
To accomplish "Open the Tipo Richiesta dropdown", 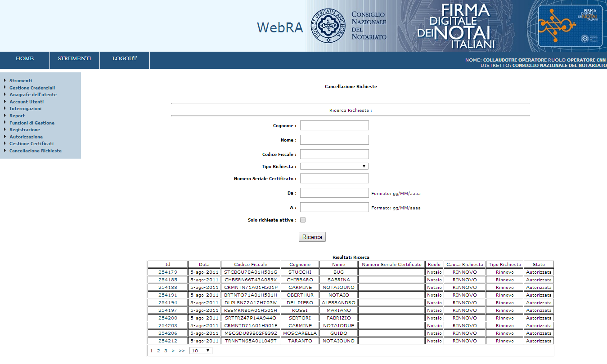I will pyautogui.click(x=334, y=166).
